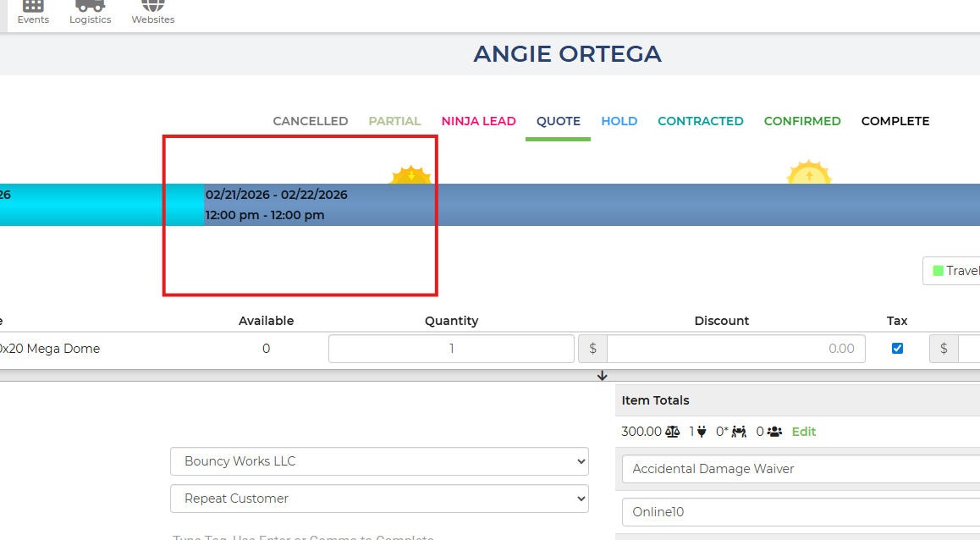The image size is (980, 540).
Task: Set status to CONTRACTED
Action: tap(700, 121)
